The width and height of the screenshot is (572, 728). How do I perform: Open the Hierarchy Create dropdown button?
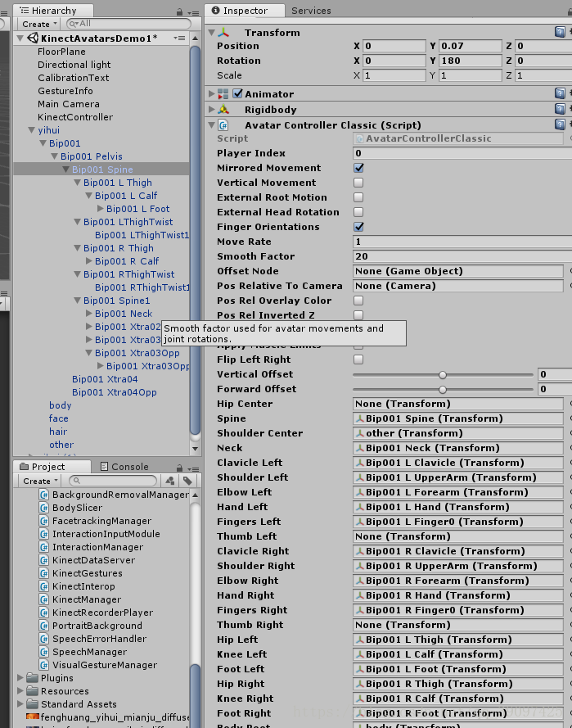click(x=38, y=24)
